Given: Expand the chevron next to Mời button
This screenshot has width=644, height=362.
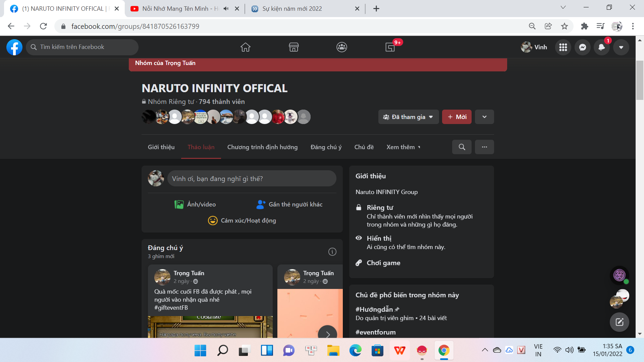Looking at the screenshot, I should 484,117.
